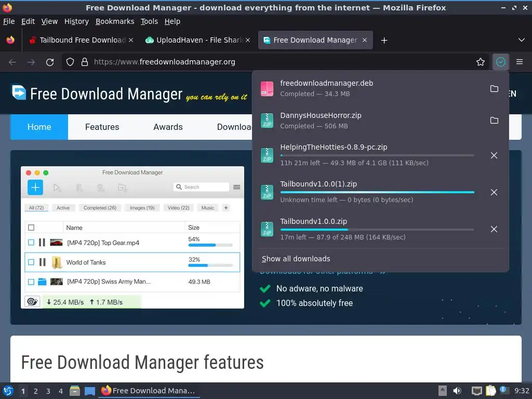
Task: Open the View menu
Action: [x=49, y=21]
